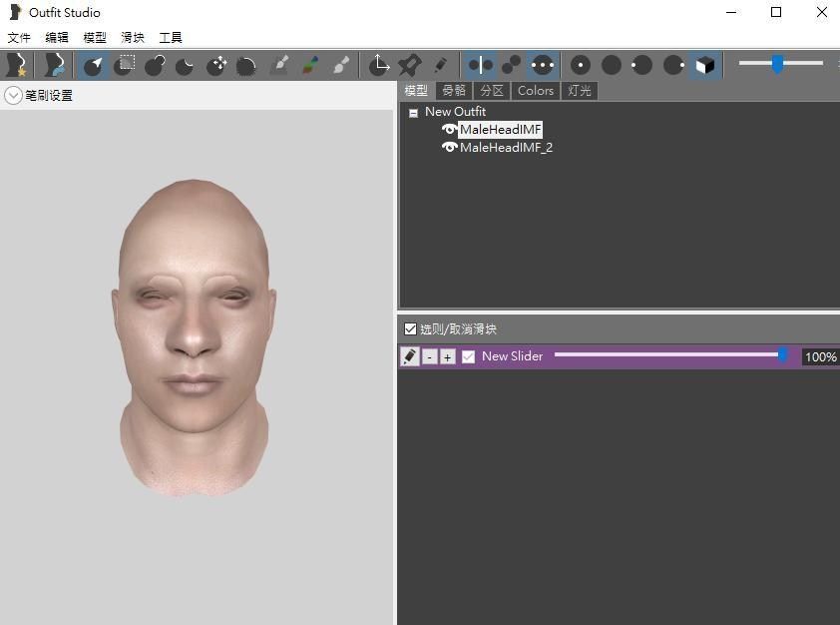Click the + button next to New Slider

coord(447,355)
